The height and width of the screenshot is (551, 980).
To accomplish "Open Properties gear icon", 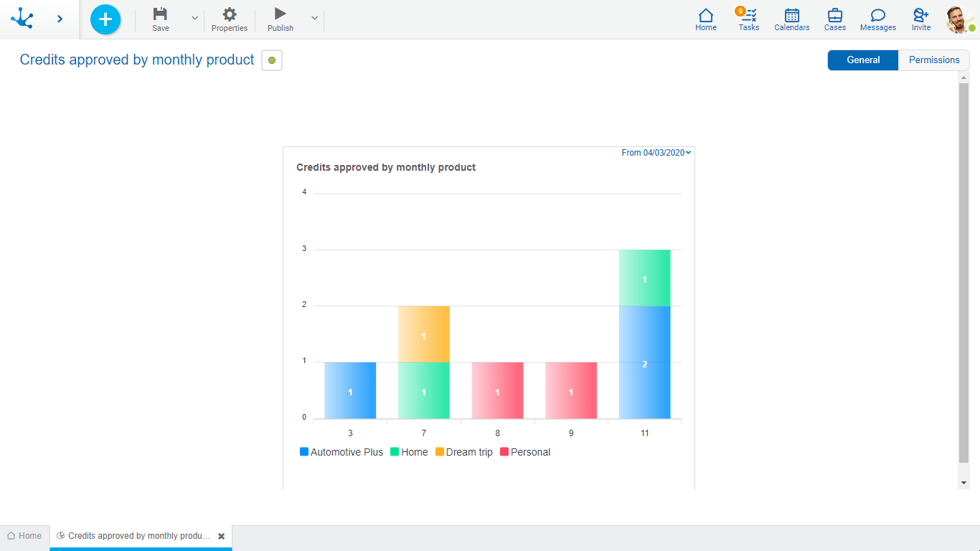I will pyautogui.click(x=230, y=14).
